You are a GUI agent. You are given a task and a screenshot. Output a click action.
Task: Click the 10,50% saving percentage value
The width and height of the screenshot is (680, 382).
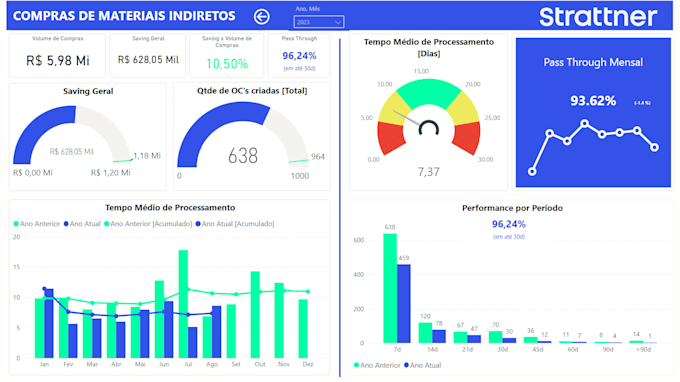(x=227, y=64)
